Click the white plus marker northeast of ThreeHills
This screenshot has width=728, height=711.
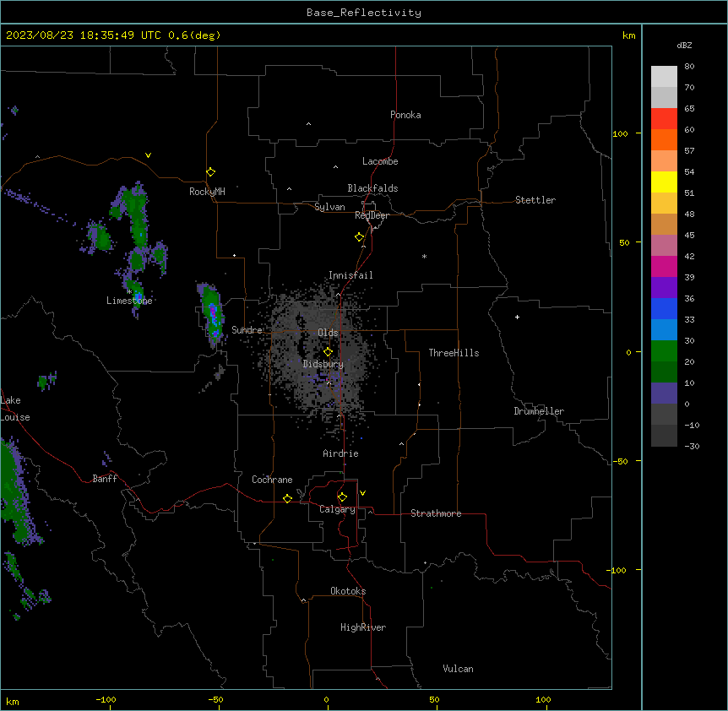coord(517,317)
